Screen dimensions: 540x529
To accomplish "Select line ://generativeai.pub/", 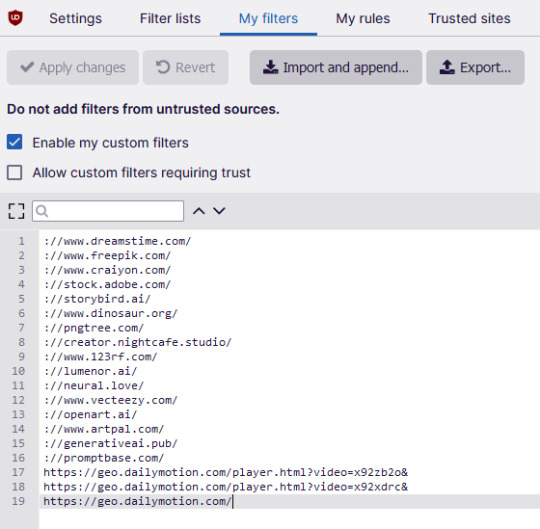I will (111, 444).
